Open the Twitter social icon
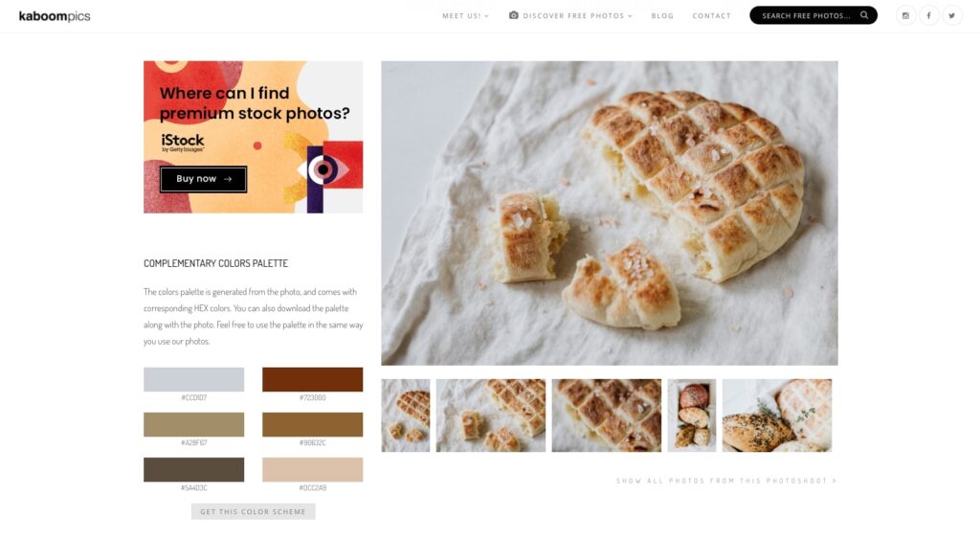Viewport: 980px width, 538px height. tap(952, 15)
